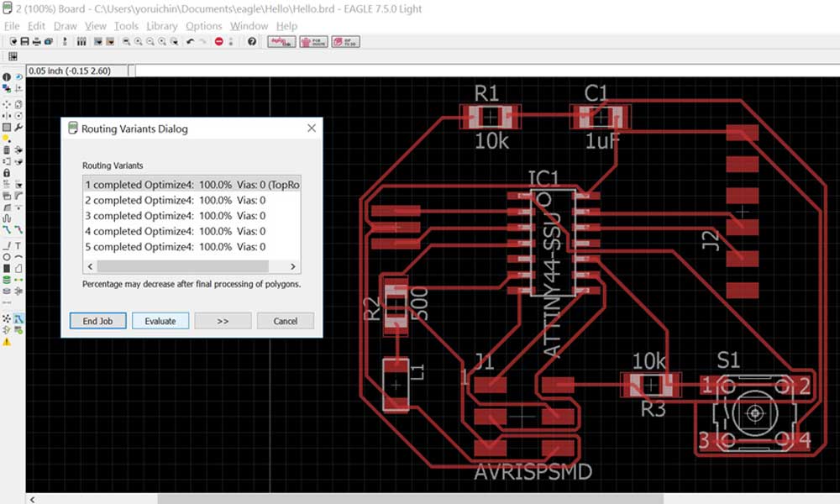Click the Grid icon below the toolbar
This screenshot has width=840, height=504.
[13, 56]
